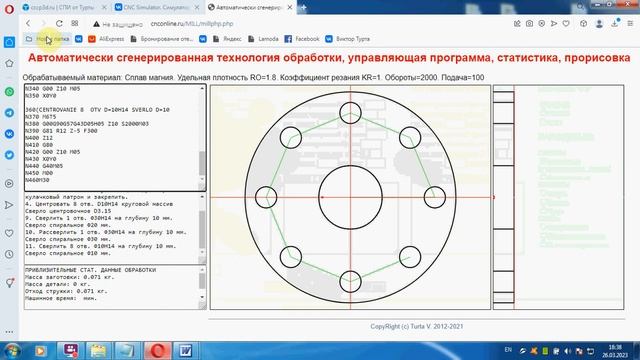Click the VK bookmark icon before Яндекс

point(203,39)
